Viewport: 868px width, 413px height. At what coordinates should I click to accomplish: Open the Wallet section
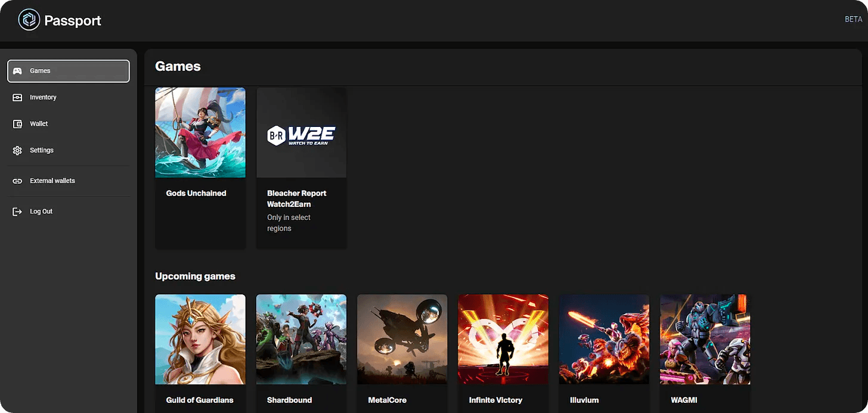coord(69,124)
